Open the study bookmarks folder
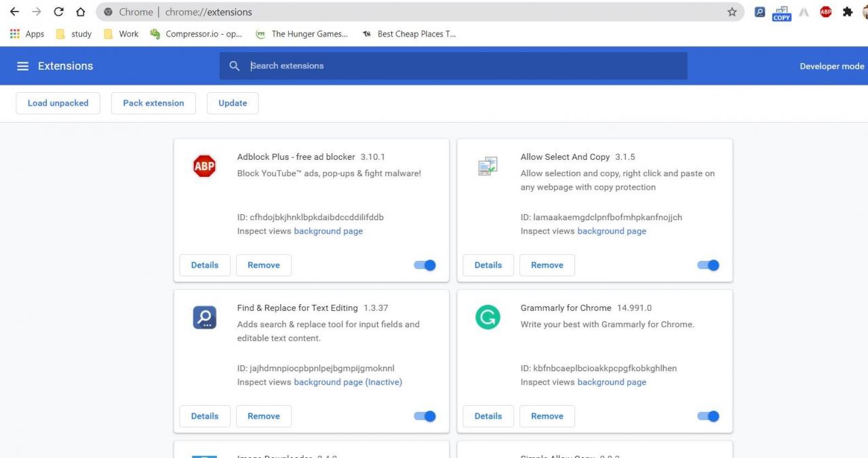Viewport: 868px width, 458px height. coord(73,34)
